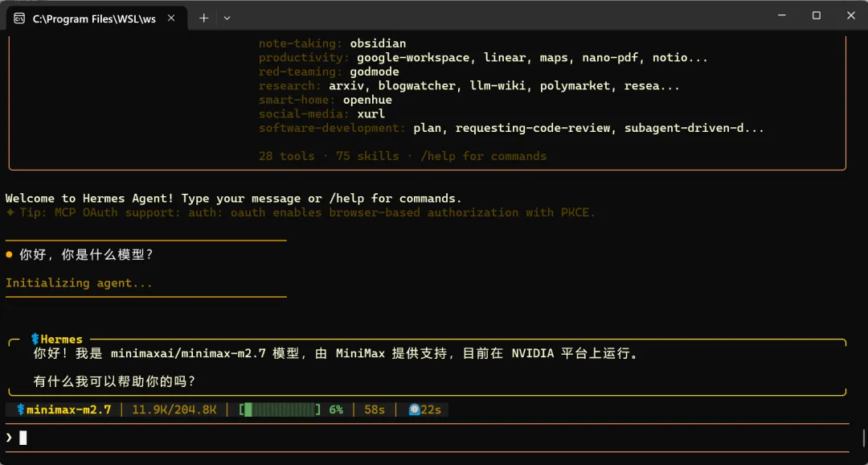Click the 11.9K/204.8K token count

(x=174, y=410)
